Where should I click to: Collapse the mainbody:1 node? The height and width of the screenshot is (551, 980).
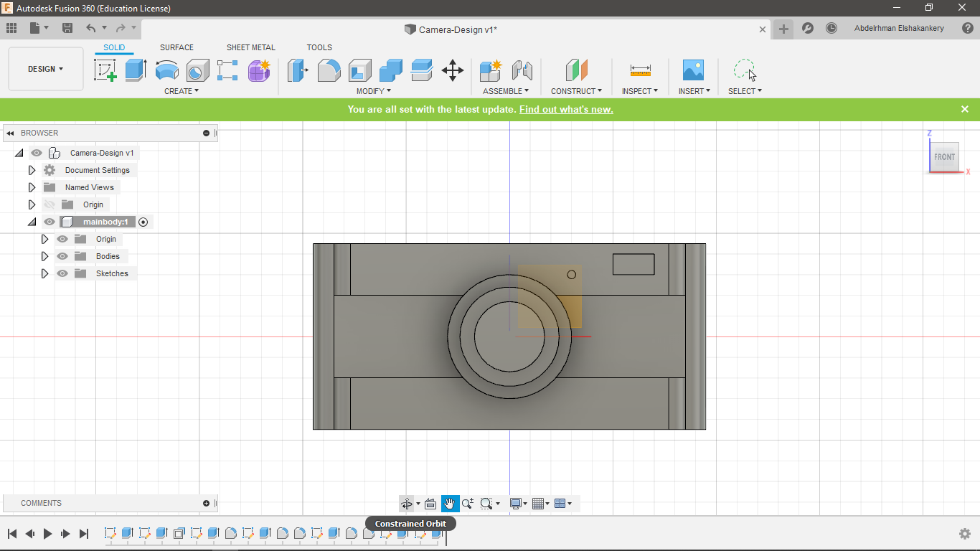32,222
